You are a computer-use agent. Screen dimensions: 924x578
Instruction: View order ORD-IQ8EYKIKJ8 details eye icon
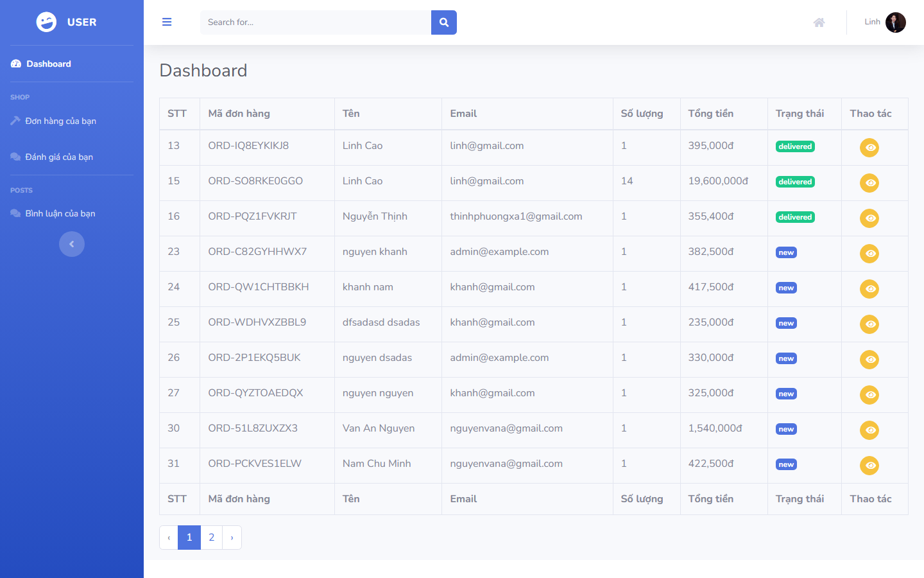pyautogui.click(x=869, y=148)
